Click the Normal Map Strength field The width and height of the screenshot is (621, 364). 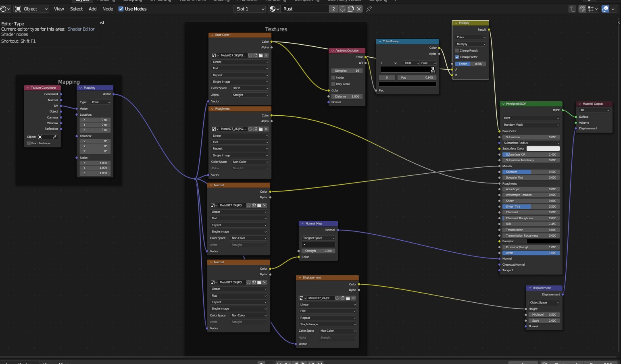tap(318, 251)
